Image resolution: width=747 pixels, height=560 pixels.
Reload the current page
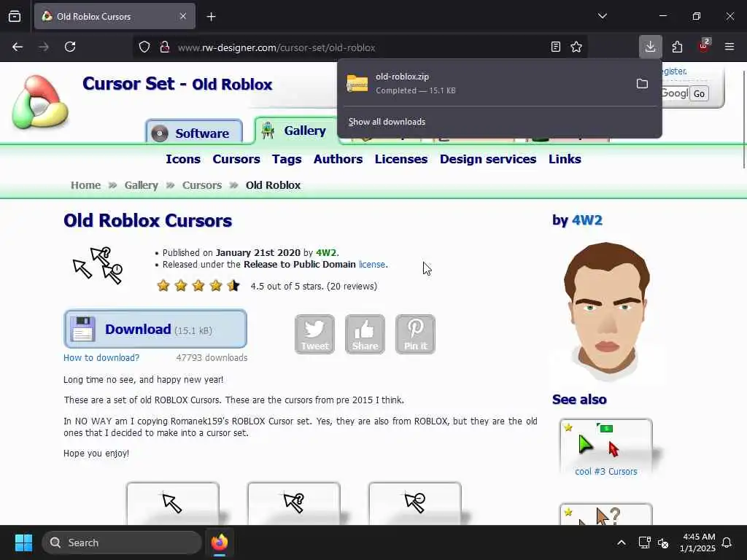[70, 47]
